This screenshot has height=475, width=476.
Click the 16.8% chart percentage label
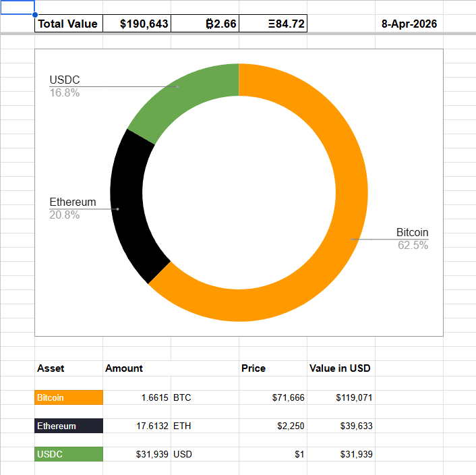click(65, 92)
